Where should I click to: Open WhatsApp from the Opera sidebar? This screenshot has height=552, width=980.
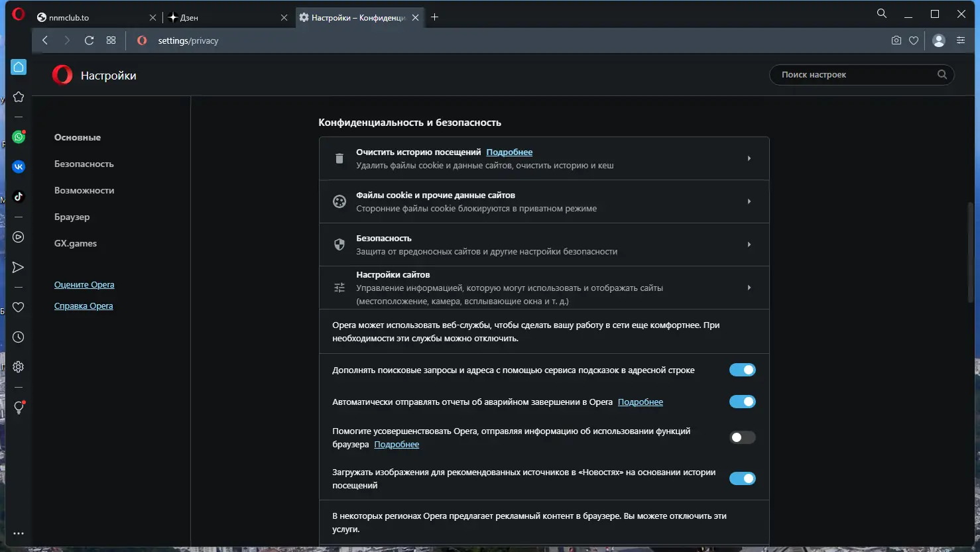tap(19, 137)
